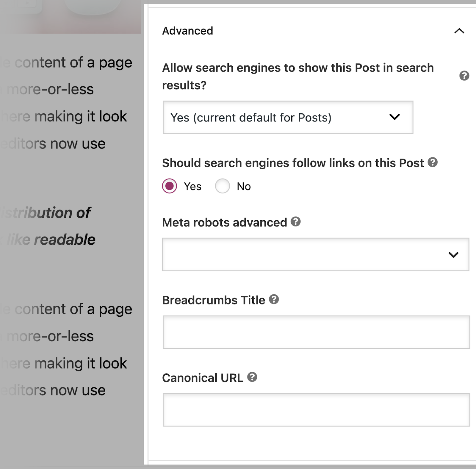476x469 pixels.
Task: Show help for Breadcrumbs Title
Action: click(x=274, y=299)
